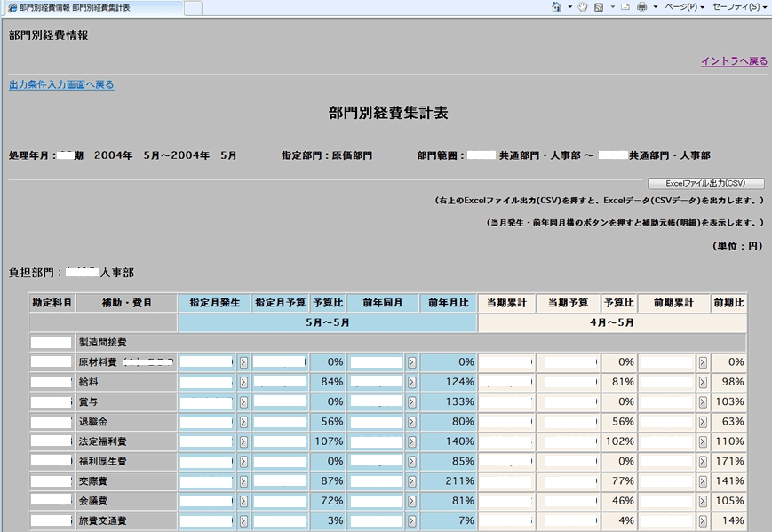Show 旅費交通費 前年同月 detail arrow button

tap(411, 520)
